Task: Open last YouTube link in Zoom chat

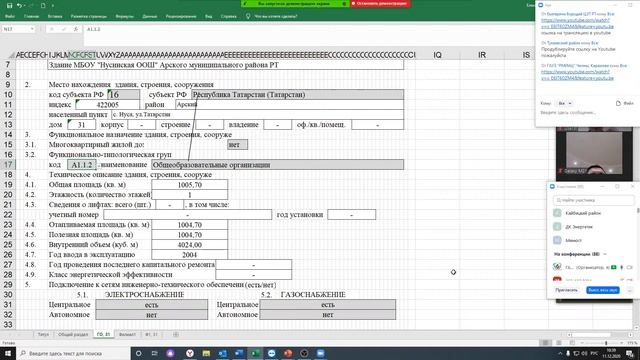Action: tap(577, 75)
